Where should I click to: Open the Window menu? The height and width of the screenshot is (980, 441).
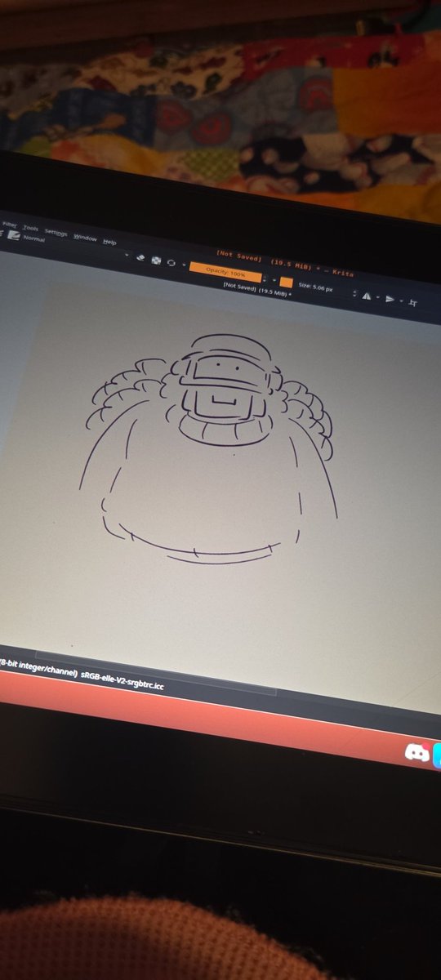pyautogui.click(x=85, y=238)
